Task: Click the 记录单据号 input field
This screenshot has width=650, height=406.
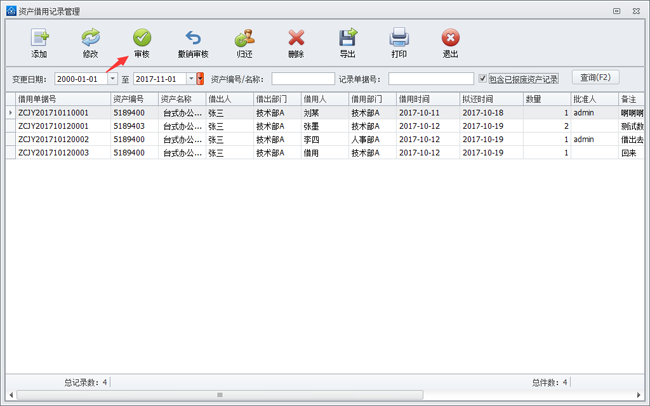Action: [x=431, y=79]
